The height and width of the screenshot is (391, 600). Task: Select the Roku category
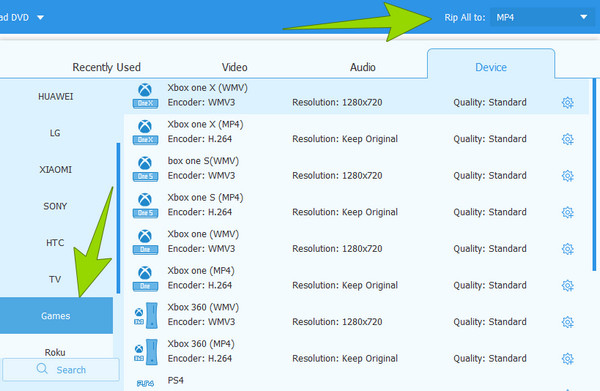(55, 352)
